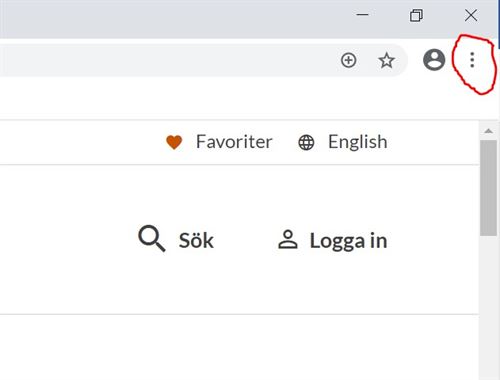
Task: Click empty tab strip area
Action: click(167, 15)
